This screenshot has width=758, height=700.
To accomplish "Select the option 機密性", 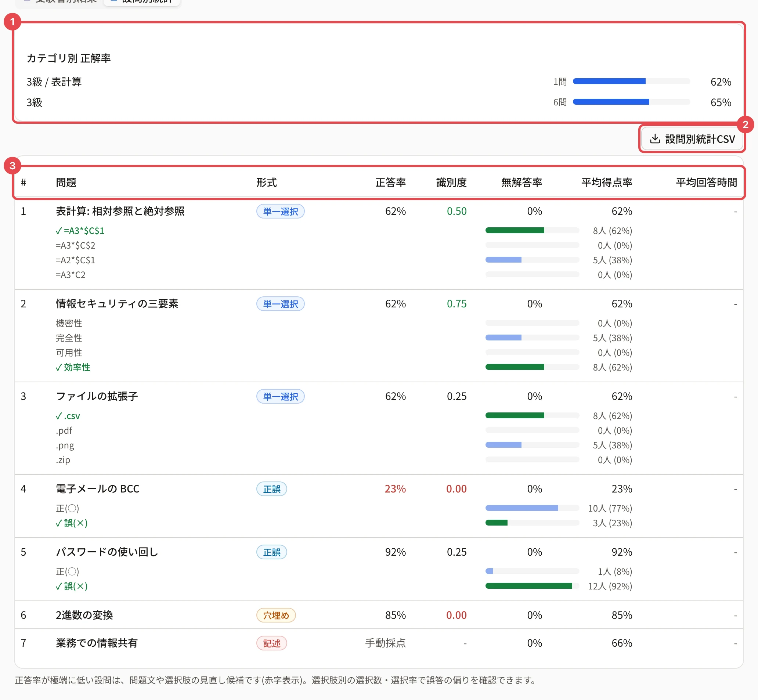I will point(69,323).
